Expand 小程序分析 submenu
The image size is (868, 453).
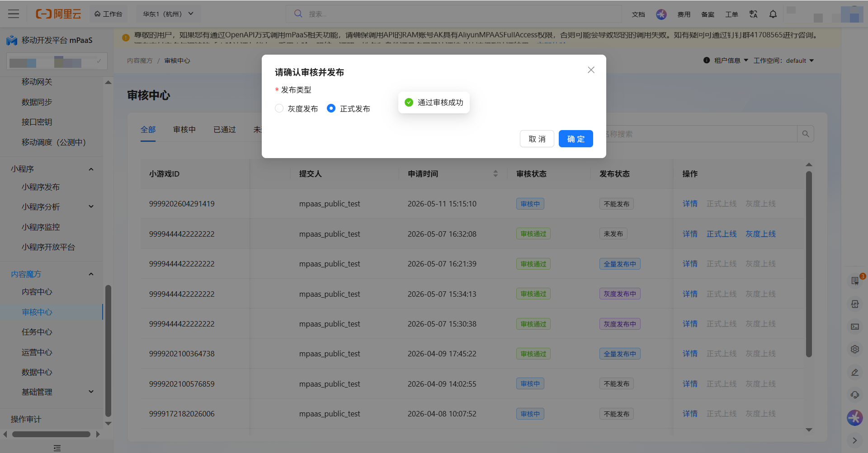tap(91, 206)
